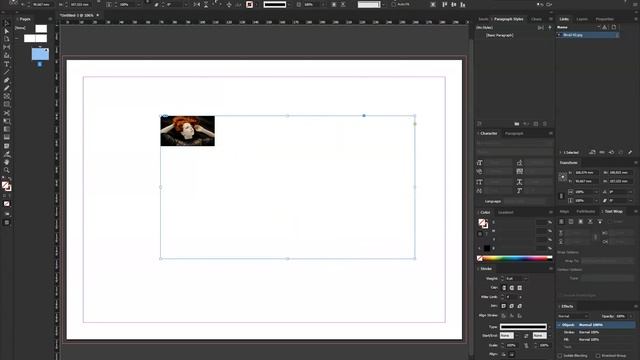The width and height of the screenshot is (640, 360).
Task: Open the Text Wrap tab
Action: point(613,211)
